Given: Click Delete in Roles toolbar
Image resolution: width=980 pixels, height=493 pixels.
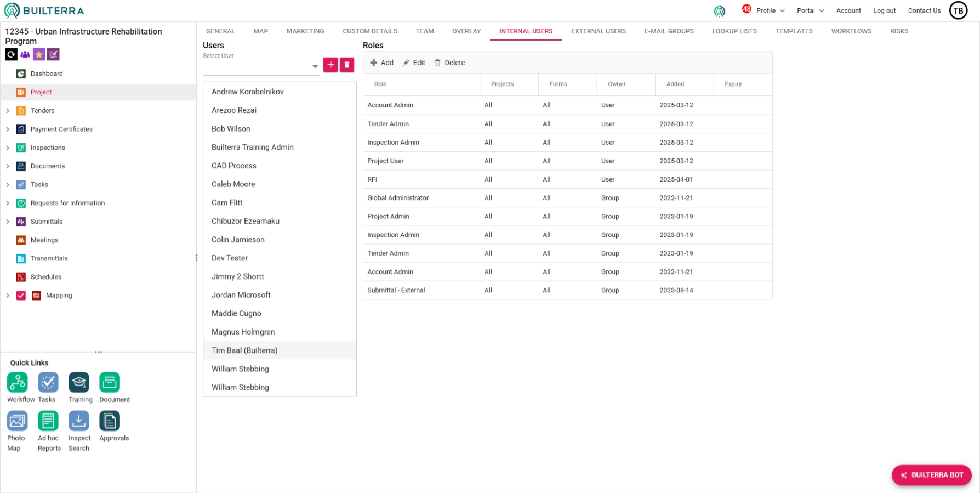Looking at the screenshot, I should (x=450, y=63).
